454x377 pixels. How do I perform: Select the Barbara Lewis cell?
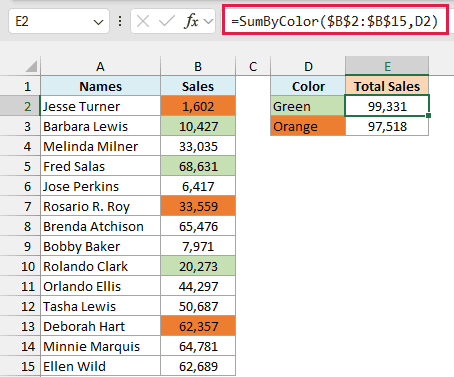pos(100,126)
